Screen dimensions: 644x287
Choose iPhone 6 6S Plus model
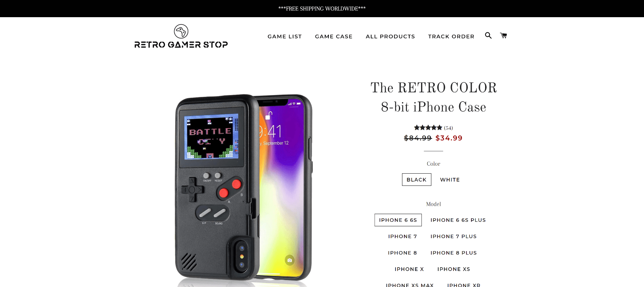tap(458, 220)
